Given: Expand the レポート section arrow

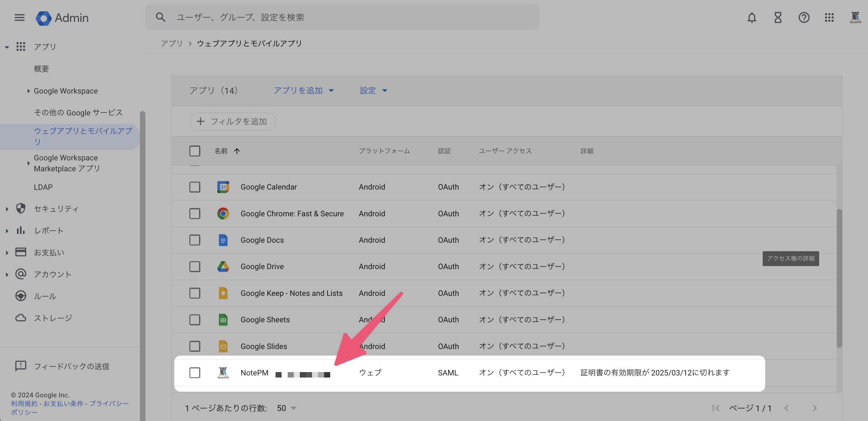Looking at the screenshot, I should coord(7,231).
